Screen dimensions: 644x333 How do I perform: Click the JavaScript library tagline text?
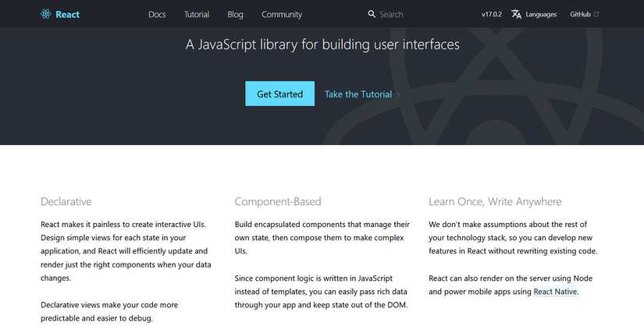point(322,44)
